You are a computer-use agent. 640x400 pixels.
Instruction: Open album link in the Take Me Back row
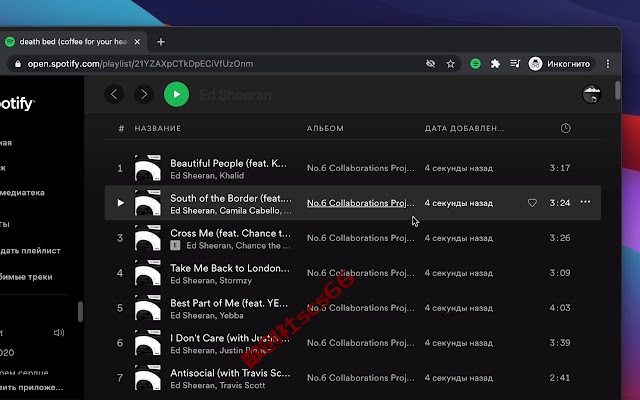pyautogui.click(x=360, y=273)
